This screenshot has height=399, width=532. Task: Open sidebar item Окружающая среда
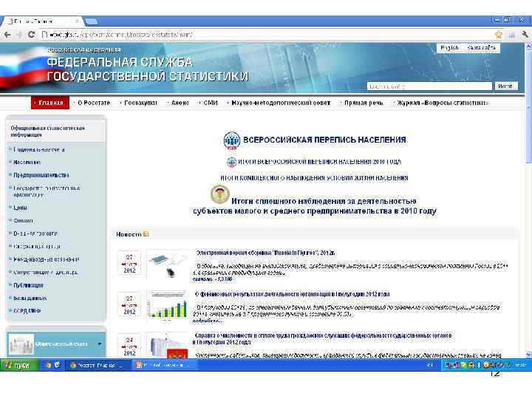[x=37, y=247]
